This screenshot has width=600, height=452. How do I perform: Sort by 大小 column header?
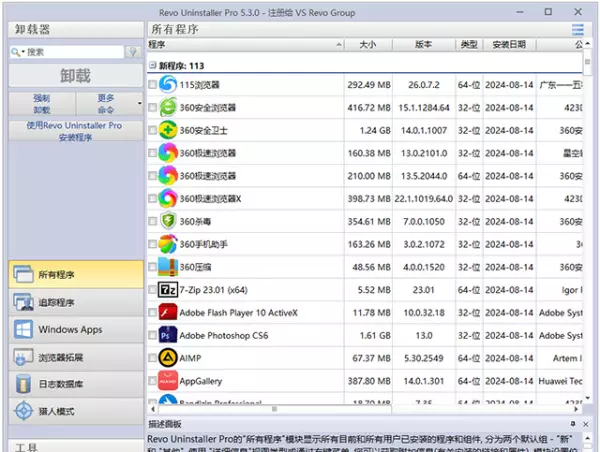368,45
